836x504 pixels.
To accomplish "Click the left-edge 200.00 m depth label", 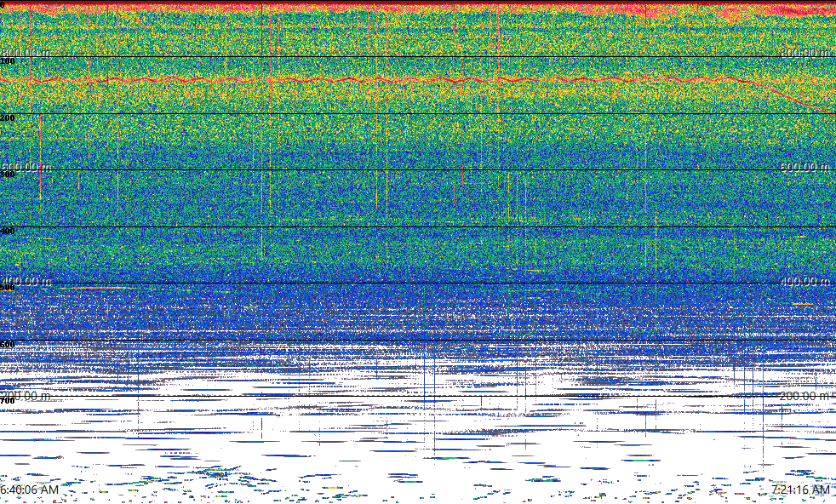I will [x=26, y=396].
